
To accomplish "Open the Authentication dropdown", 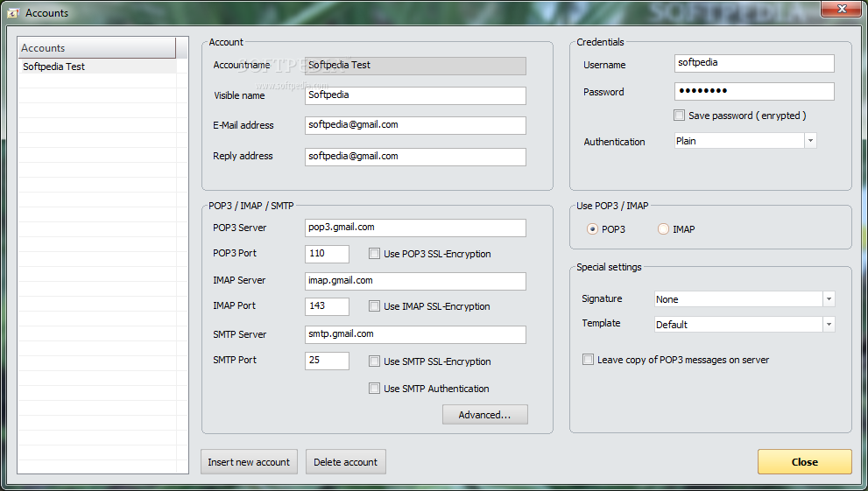I will 810,141.
